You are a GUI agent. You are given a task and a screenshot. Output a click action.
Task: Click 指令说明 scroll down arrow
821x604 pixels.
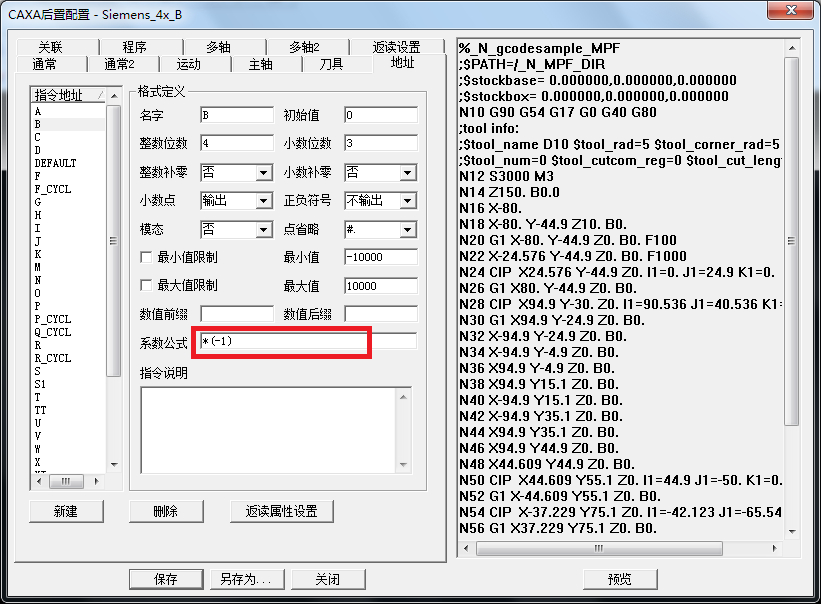pos(403,465)
